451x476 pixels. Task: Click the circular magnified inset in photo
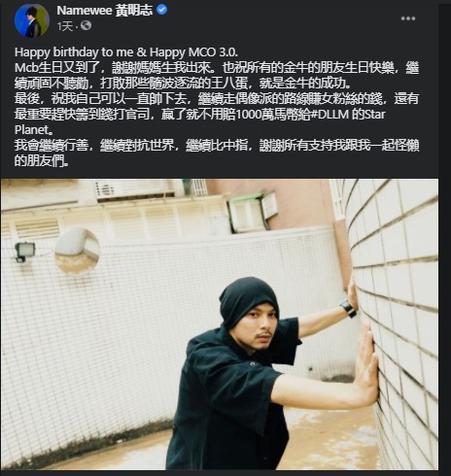(x=77, y=250)
